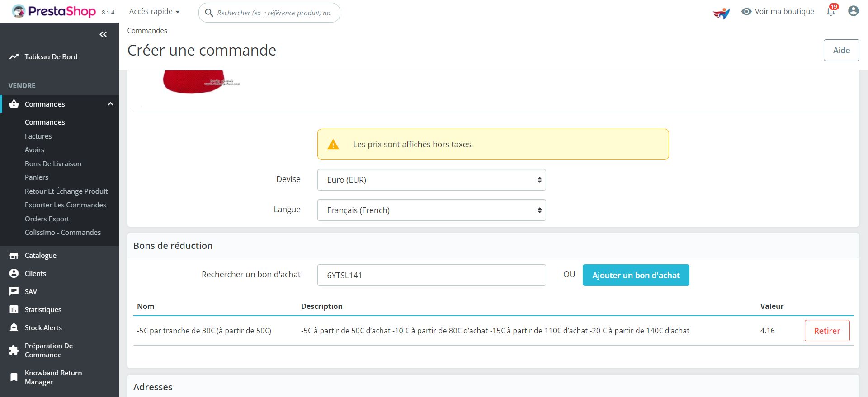Remove the voucher with Retirer
The image size is (868, 397).
click(x=827, y=331)
